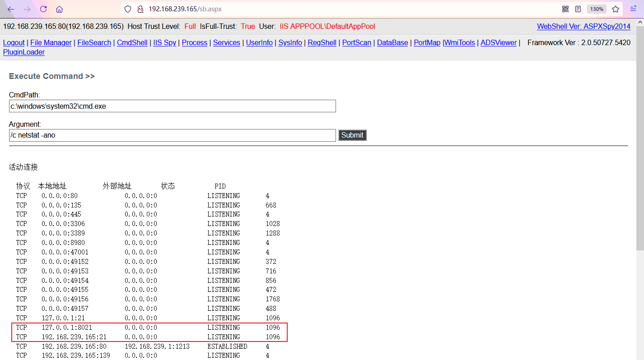This screenshot has height=360, width=644.
Task: Select the PID value 668
Action: 271,205
